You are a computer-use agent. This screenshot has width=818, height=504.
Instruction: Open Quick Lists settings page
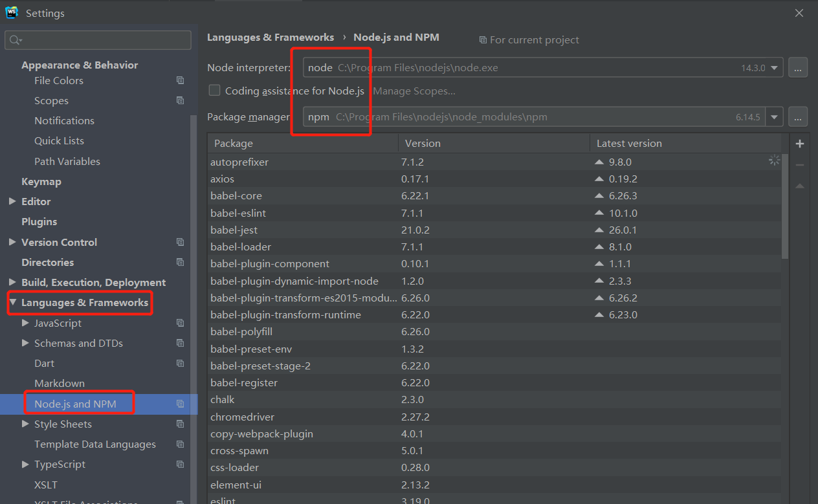tap(59, 141)
